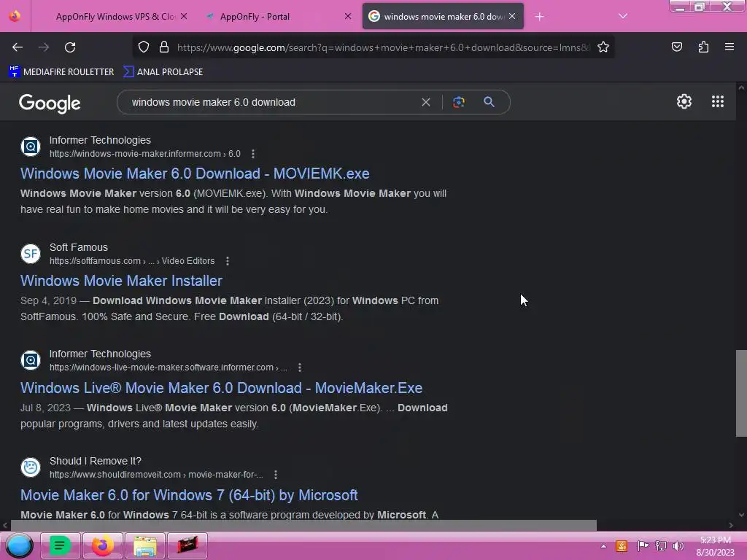Open the taskbar clock and date
This screenshot has width=747, height=560.
click(x=715, y=546)
